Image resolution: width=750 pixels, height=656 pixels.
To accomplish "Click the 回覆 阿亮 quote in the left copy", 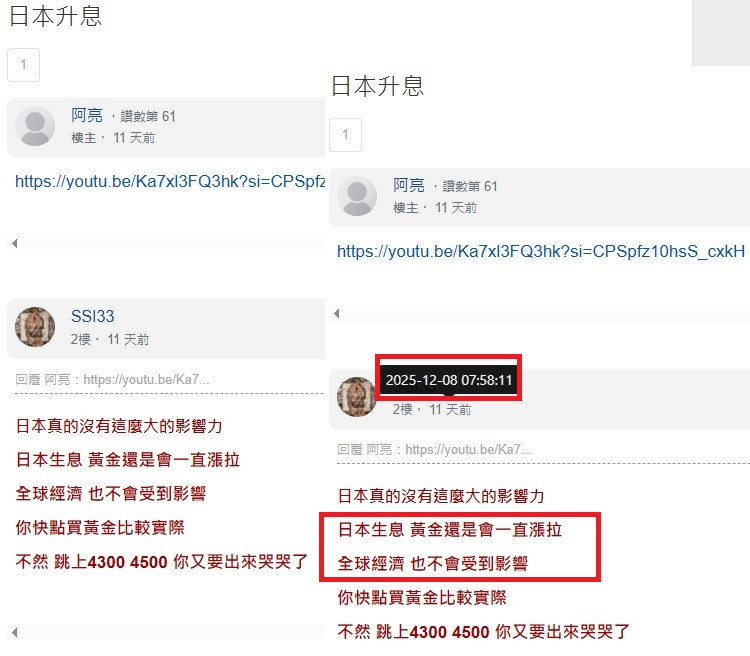I will point(112,380).
